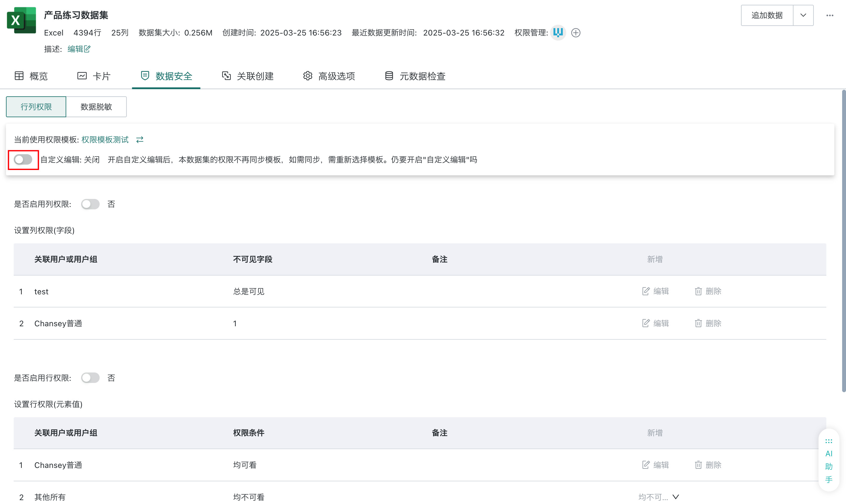Edit the test column permission row
This screenshot has height=504, width=846.
[x=655, y=291]
